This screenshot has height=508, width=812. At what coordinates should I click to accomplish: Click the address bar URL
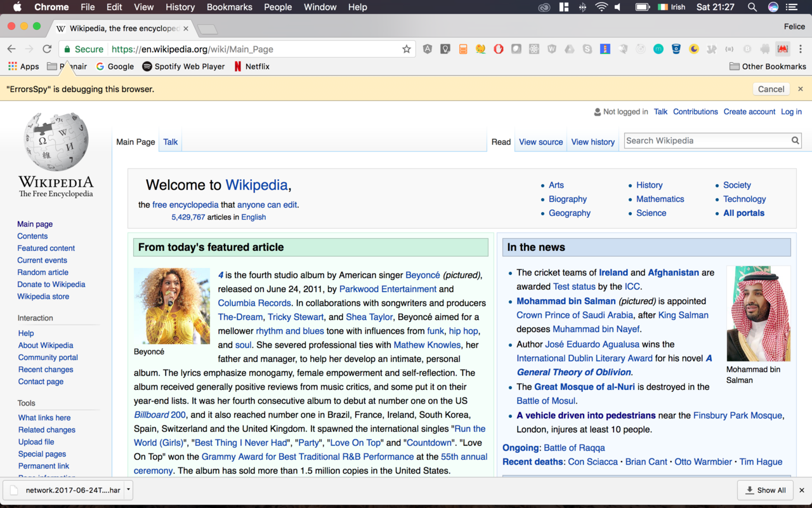click(x=192, y=49)
